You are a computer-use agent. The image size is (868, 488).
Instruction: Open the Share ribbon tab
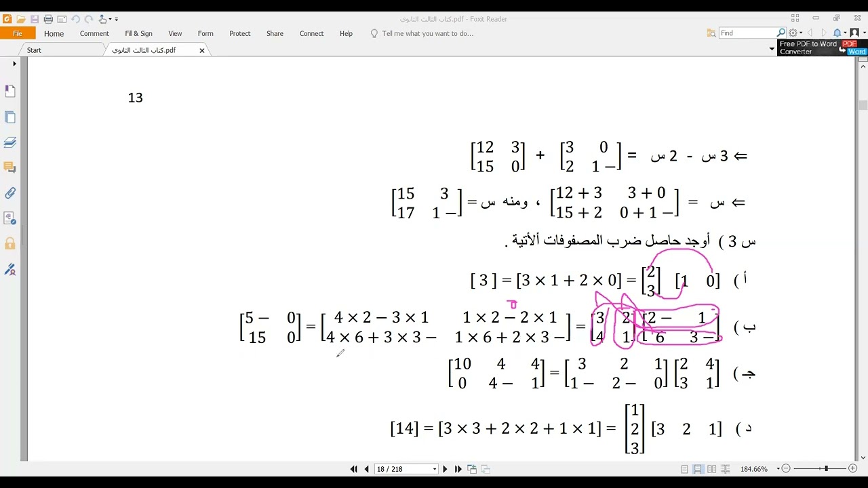(275, 33)
